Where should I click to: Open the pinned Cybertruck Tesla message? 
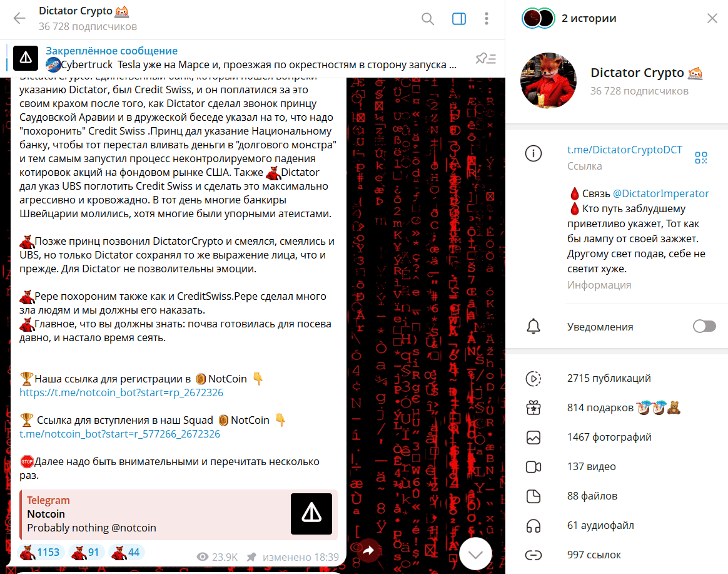[251, 58]
